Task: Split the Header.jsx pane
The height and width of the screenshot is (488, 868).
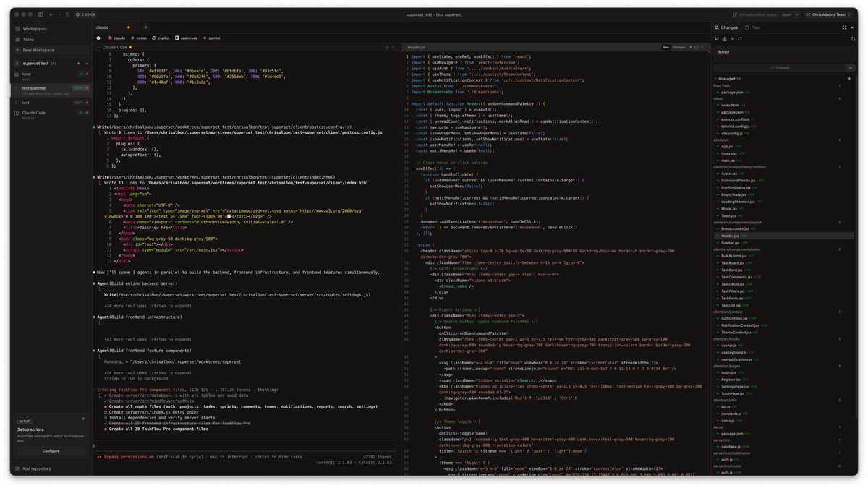Action: (x=696, y=47)
